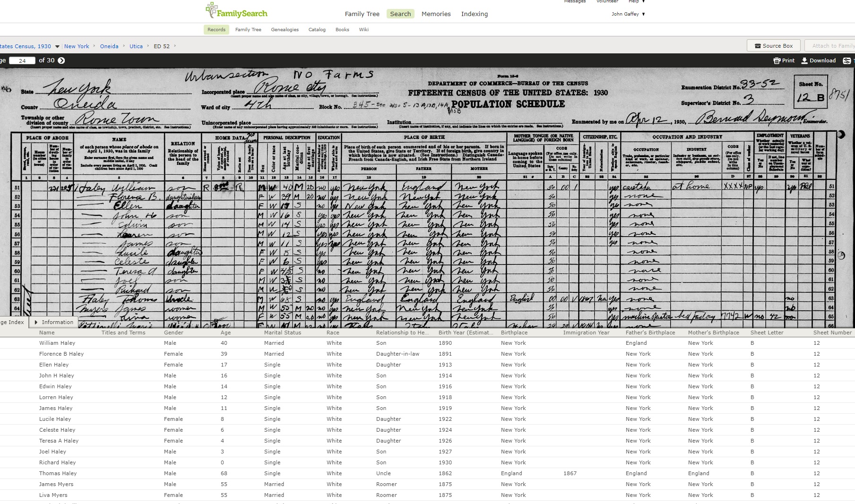The width and height of the screenshot is (855, 504).
Task: Open John Gaffey account menu
Action: (628, 14)
